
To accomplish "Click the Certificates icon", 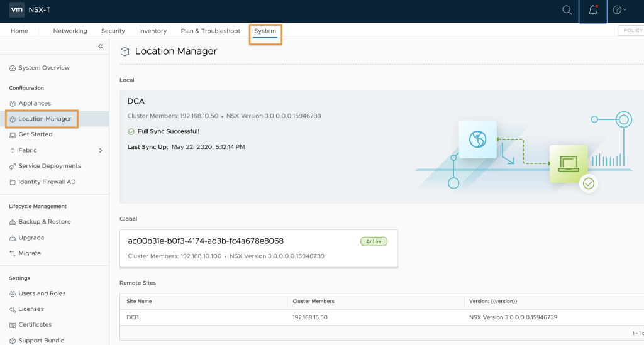I will (x=13, y=325).
